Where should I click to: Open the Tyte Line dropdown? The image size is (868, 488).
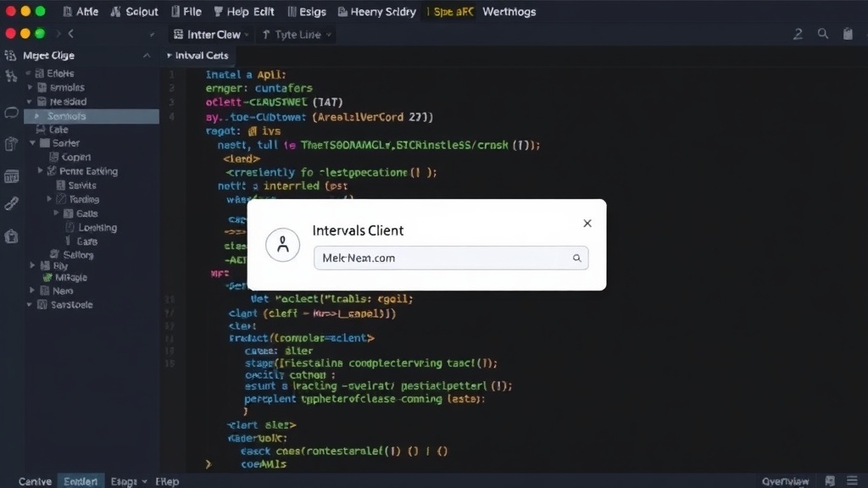297,34
